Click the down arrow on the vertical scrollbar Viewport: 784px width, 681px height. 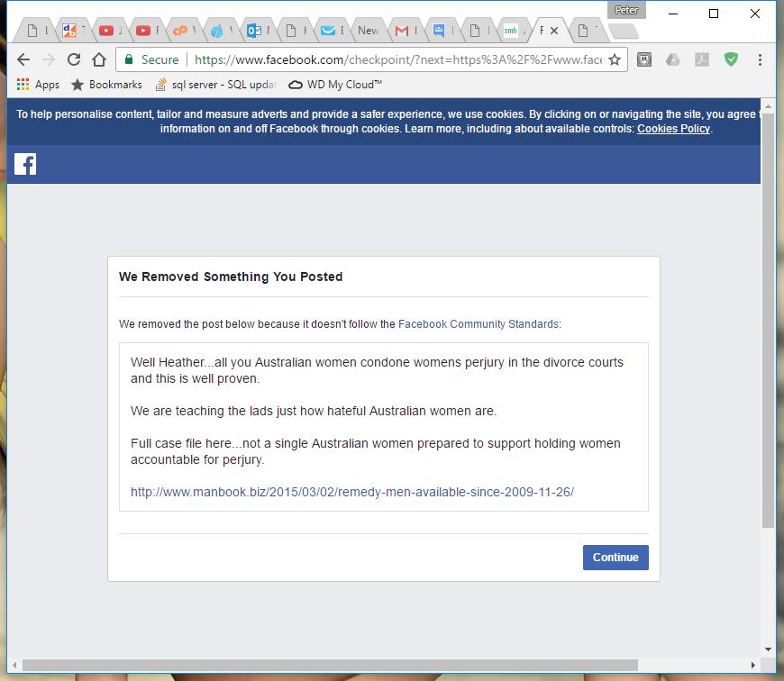point(769,649)
